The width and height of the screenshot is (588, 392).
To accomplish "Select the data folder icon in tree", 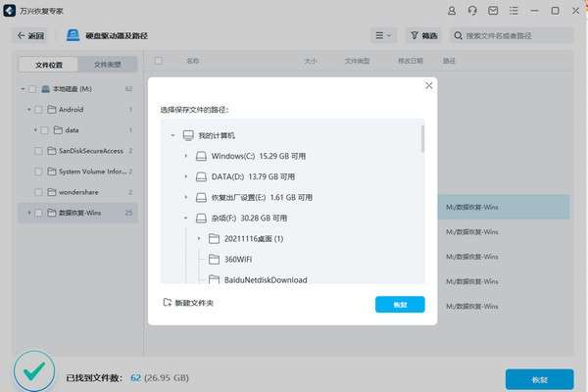I will pos(58,130).
